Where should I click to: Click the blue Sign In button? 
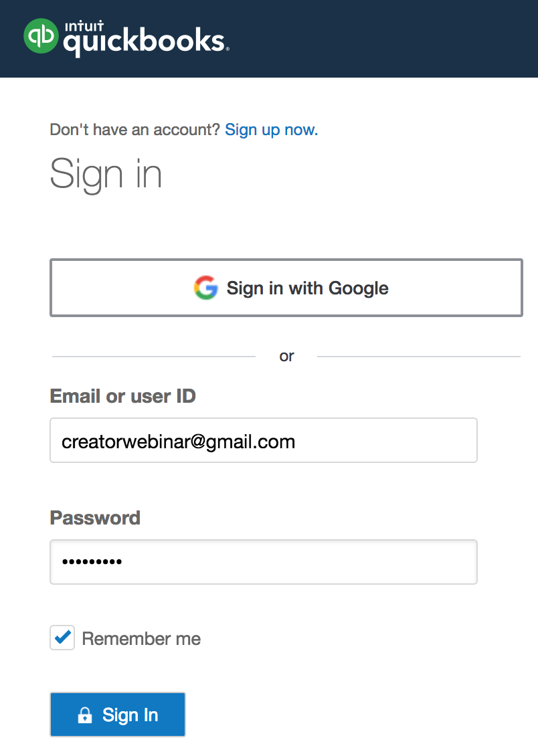[x=117, y=715]
